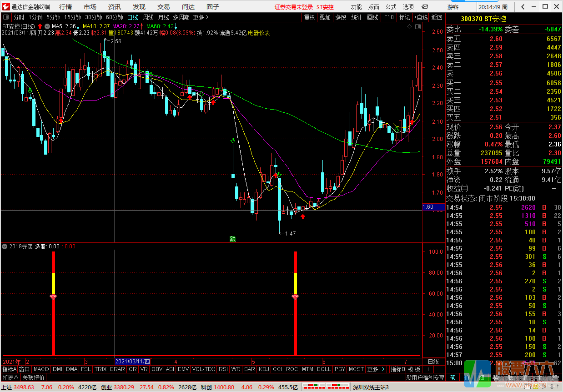This screenshot has height=392, width=563.
Task: Open the 交易 menu
Action: (164, 7)
